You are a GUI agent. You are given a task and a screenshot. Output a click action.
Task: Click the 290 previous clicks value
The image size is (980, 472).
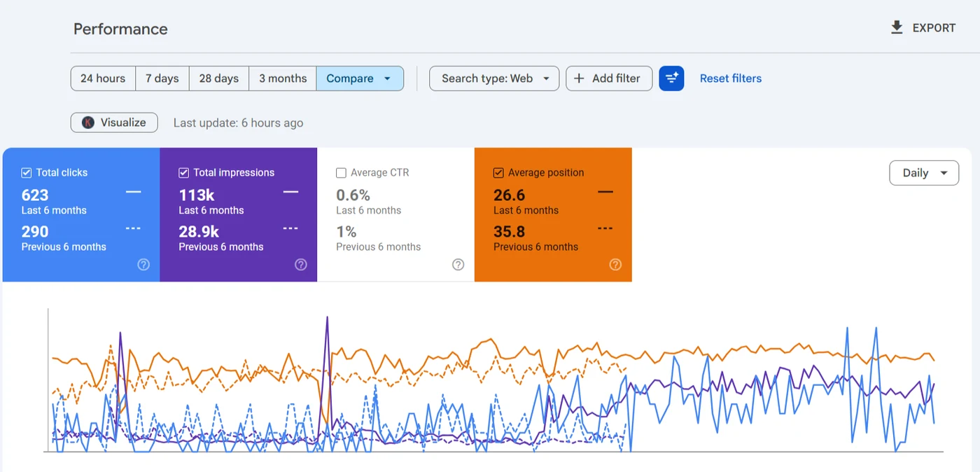point(35,232)
